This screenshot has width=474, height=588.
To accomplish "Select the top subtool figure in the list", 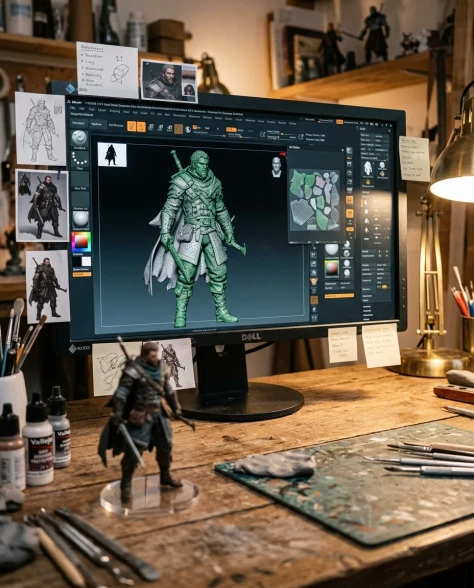I will [x=366, y=203].
